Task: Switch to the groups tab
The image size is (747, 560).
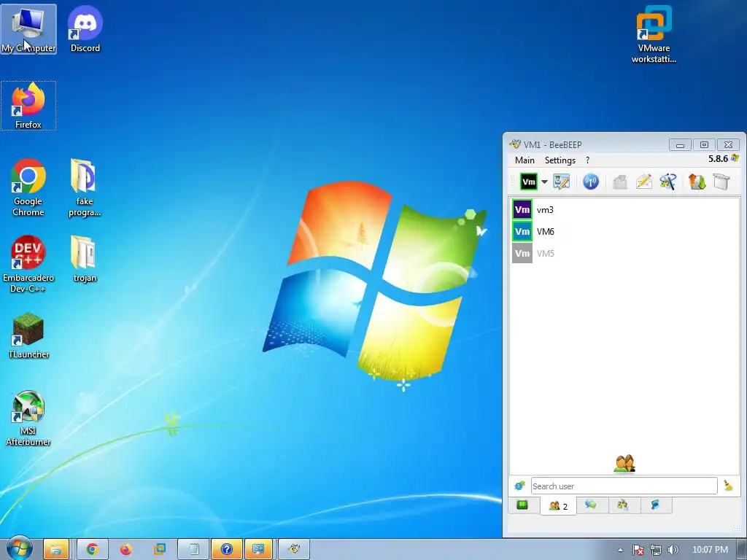Action: (x=623, y=505)
